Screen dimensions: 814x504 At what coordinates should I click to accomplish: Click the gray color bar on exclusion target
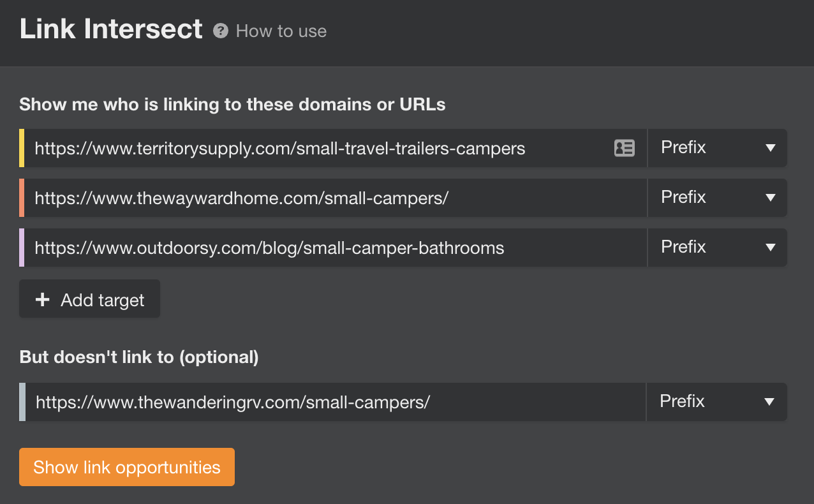pos(22,402)
